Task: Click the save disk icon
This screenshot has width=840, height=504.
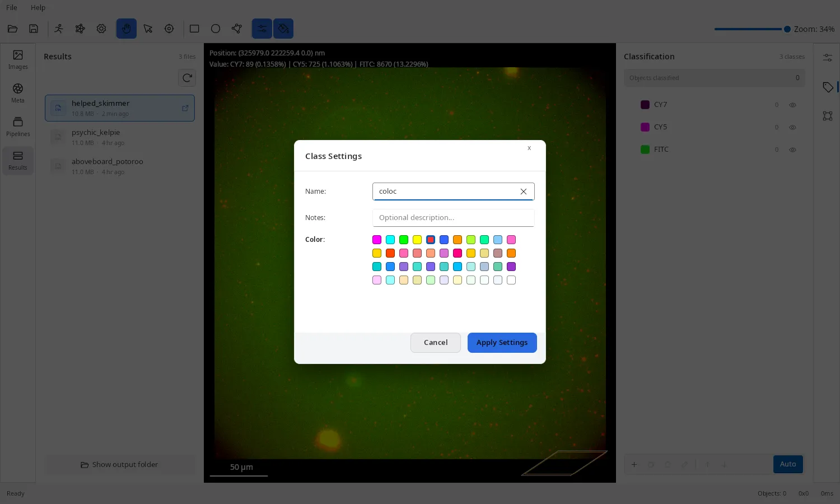Action: click(x=34, y=29)
